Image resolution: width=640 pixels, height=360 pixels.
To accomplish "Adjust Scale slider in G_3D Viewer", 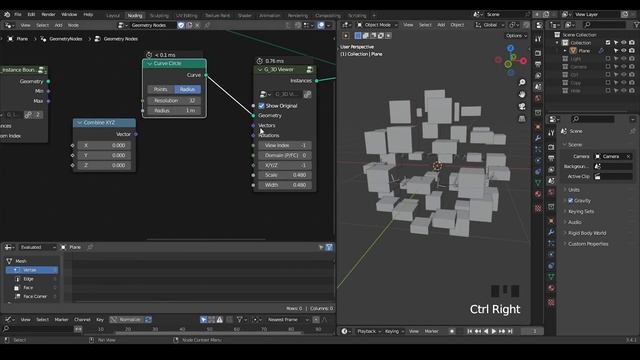I will tap(284, 175).
